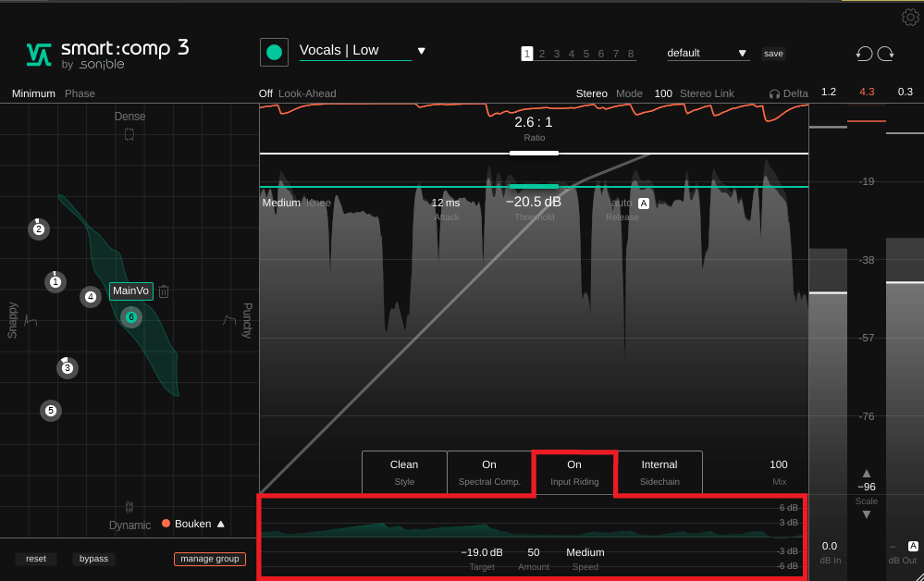The image size is (924, 581).
Task: Open the Spectral Comp. tab
Action: (x=489, y=472)
